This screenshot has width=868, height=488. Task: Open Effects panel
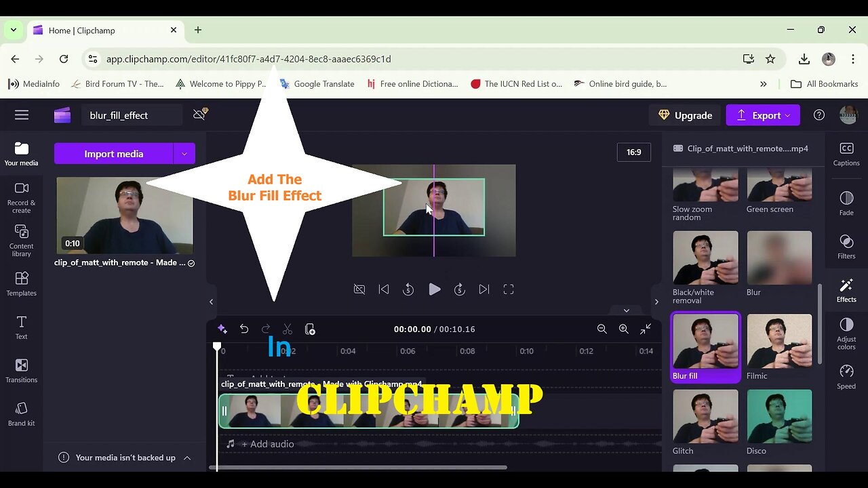tap(846, 290)
